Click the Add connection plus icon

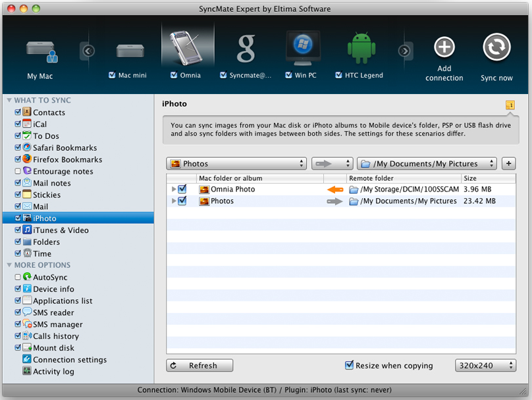pos(444,47)
